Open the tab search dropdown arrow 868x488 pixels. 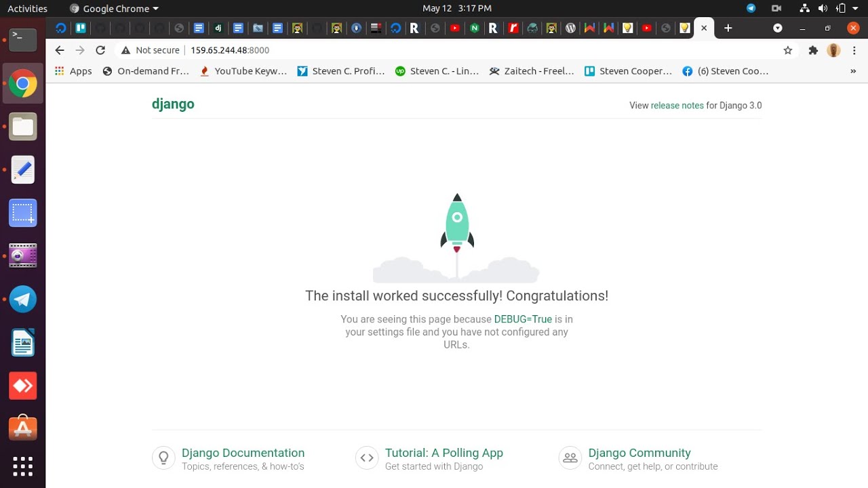pos(778,28)
